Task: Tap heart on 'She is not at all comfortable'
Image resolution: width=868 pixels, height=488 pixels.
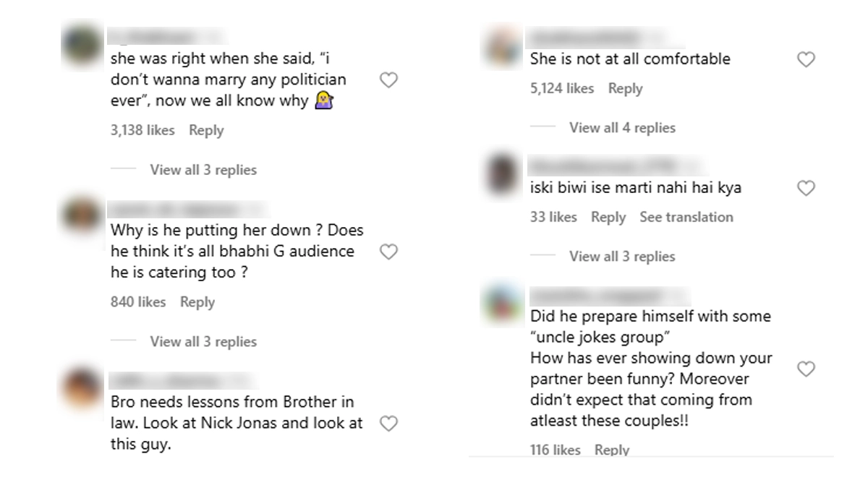Action: pos(806,59)
